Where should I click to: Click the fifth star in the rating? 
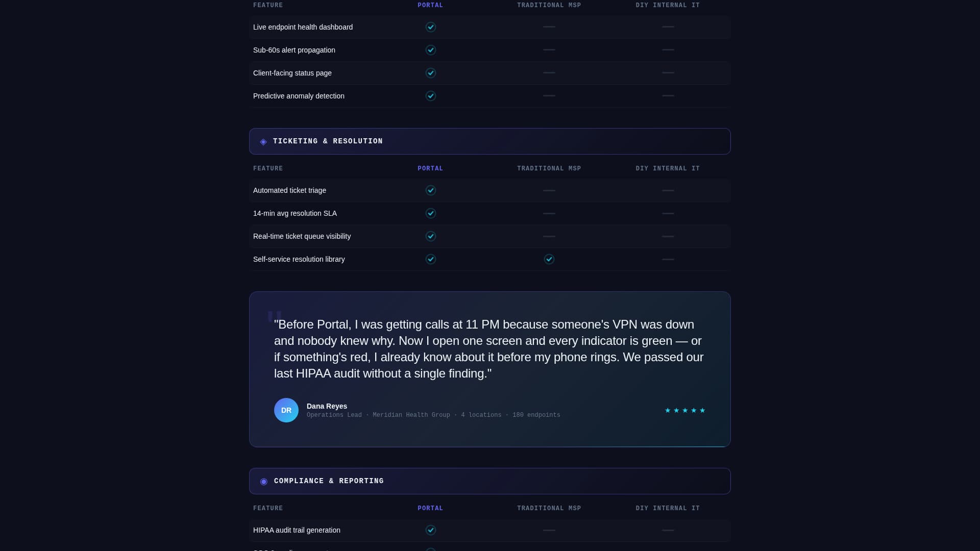click(x=702, y=410)
